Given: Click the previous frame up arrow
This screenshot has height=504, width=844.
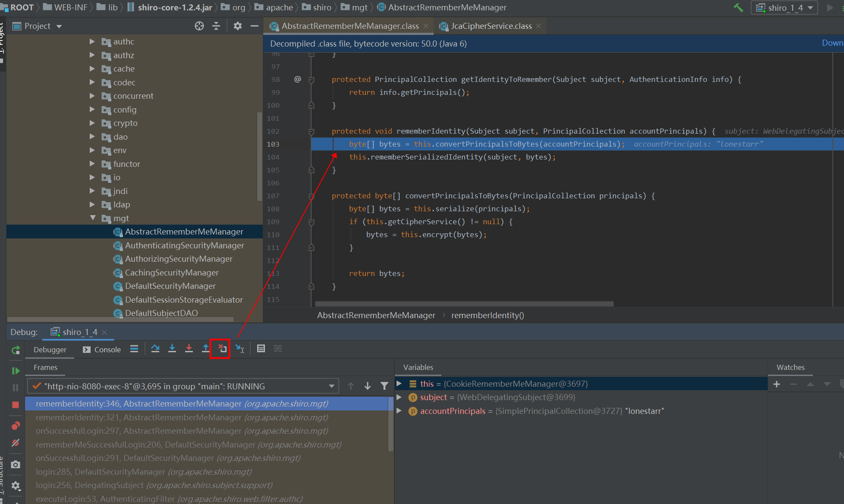Looking at the screenshot, I should coord(351,386).
